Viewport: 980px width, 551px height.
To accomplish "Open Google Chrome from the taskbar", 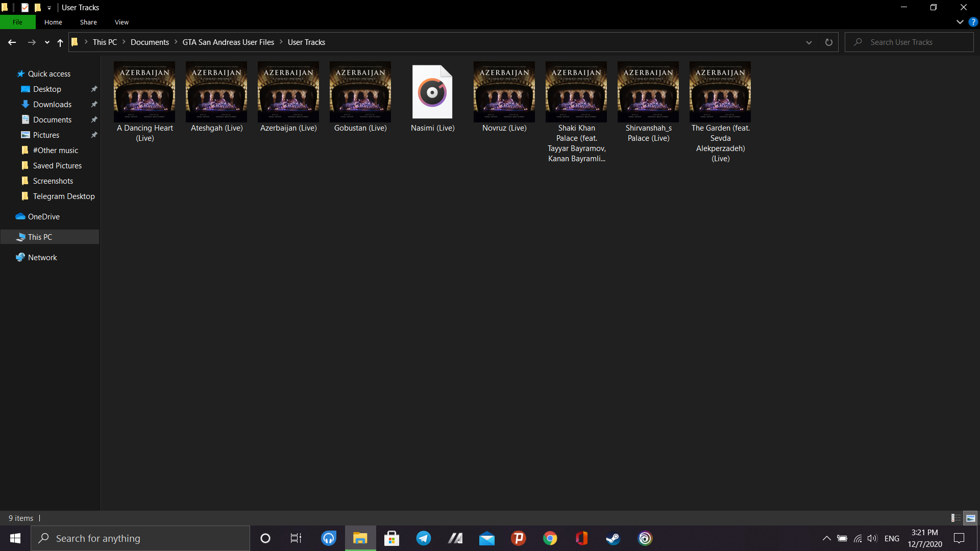I will coord(550,538).
